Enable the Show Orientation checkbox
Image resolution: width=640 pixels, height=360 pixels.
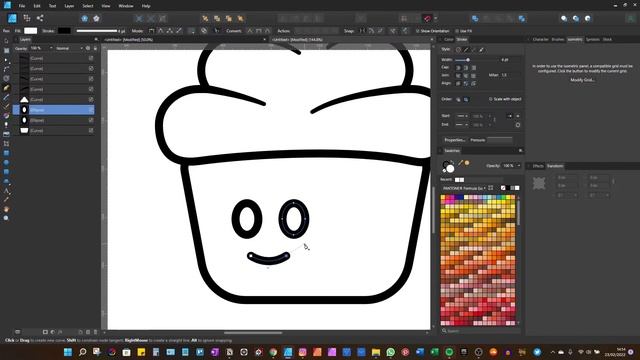point(418,31)
